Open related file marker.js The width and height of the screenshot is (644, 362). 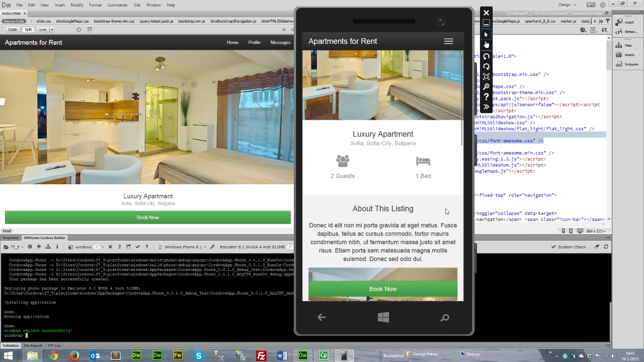pyautogui.click(x=569, y=21)
